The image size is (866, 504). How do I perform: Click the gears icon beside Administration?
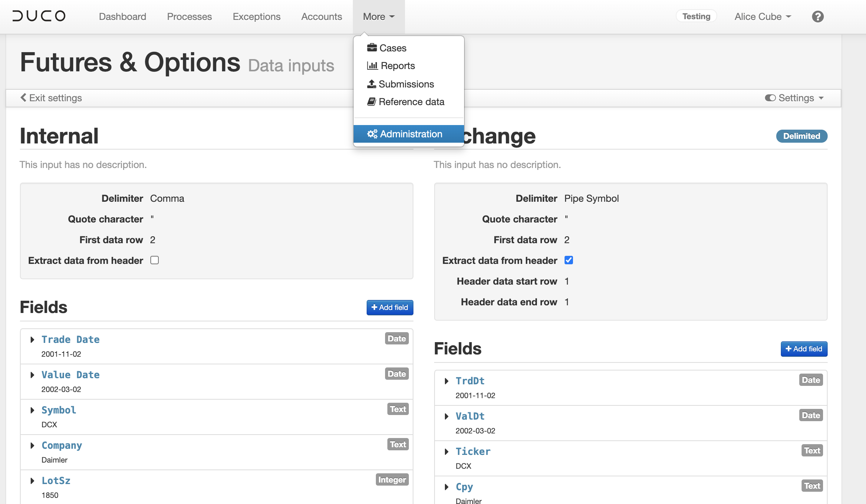point(372,134)
